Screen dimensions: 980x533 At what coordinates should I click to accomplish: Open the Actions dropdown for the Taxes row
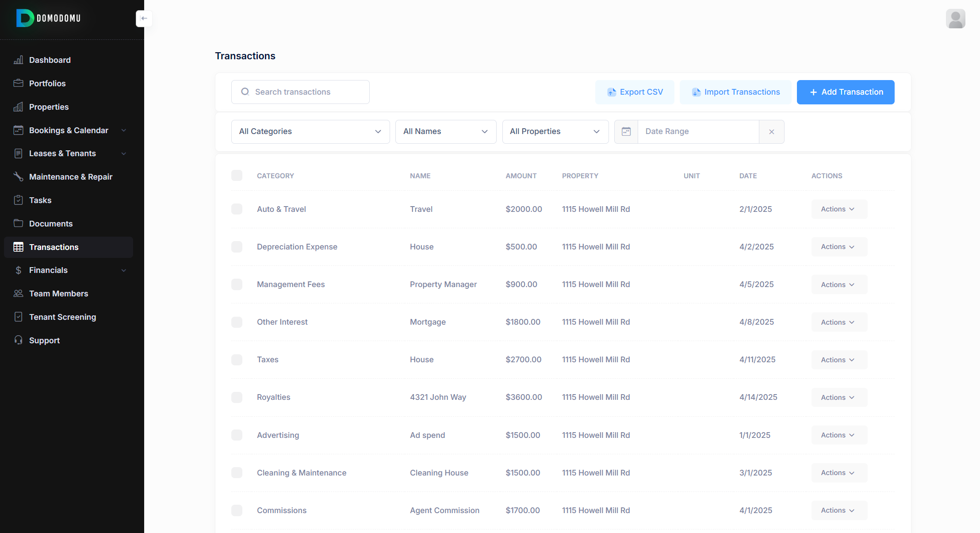838,360
